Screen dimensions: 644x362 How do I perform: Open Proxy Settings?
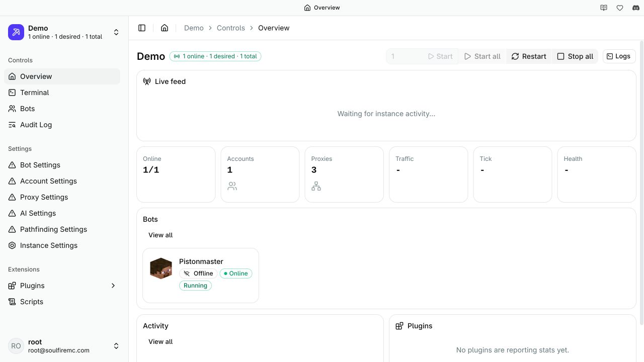pos(62,197)
